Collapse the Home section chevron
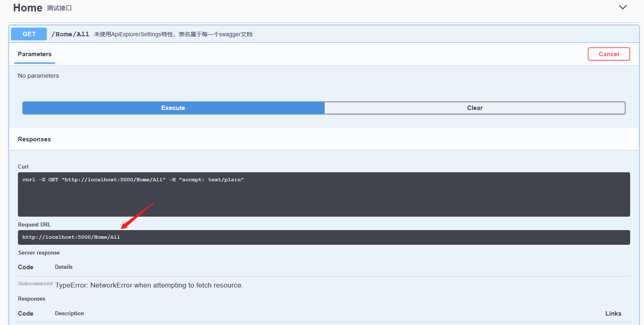Screen dimensions: 644x325 coord(622,7)
